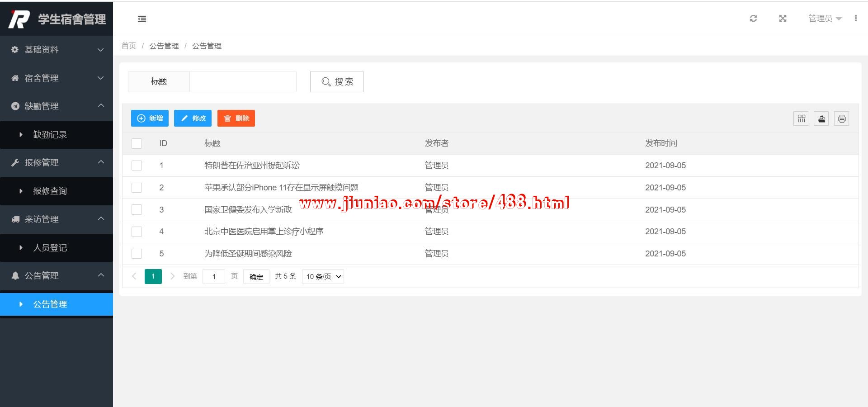Screen dimensions: 868x407
Task: Open the 报修查询 sidebar item
Action: pyautogui.click(x=50, y=191)
